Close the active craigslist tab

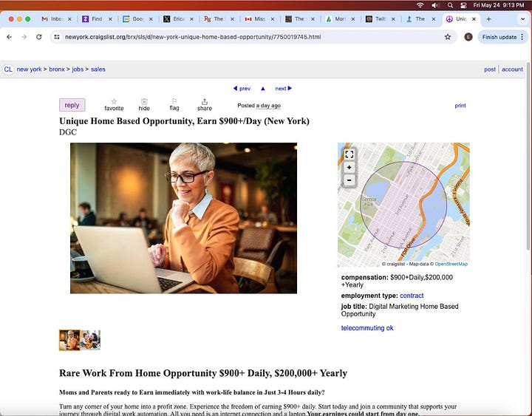point(474,19)
